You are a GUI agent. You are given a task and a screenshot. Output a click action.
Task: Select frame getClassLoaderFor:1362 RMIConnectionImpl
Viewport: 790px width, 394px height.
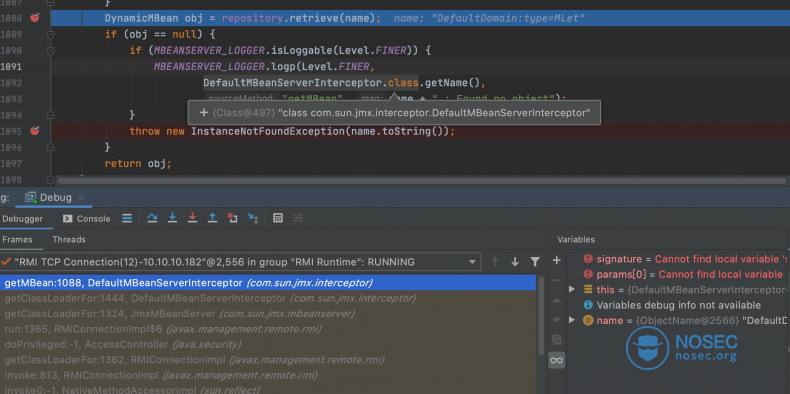[x=268, y=360]
